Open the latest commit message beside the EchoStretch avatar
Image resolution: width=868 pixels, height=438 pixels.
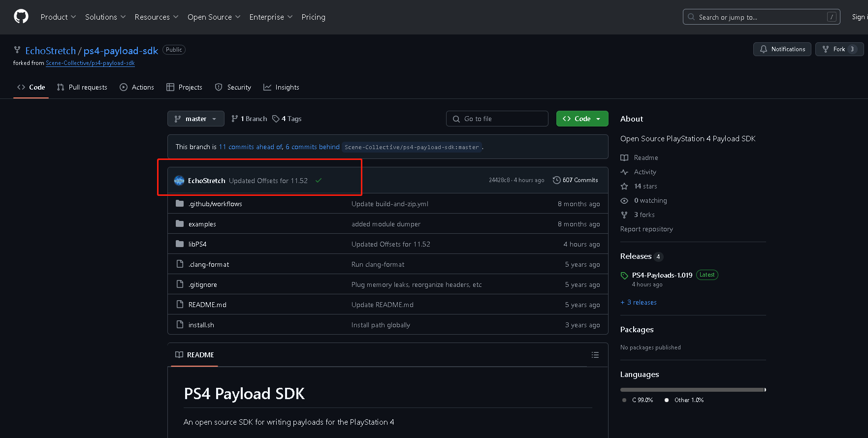click(268, 181)
